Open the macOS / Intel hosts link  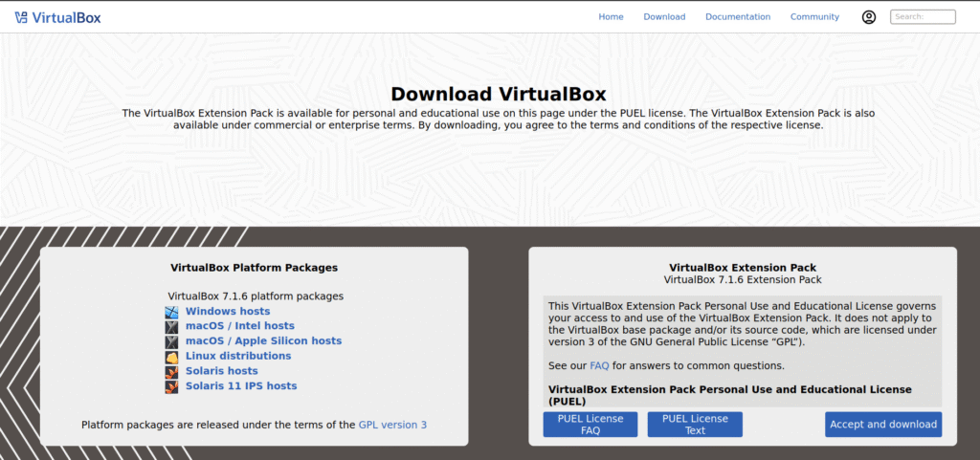240,326
